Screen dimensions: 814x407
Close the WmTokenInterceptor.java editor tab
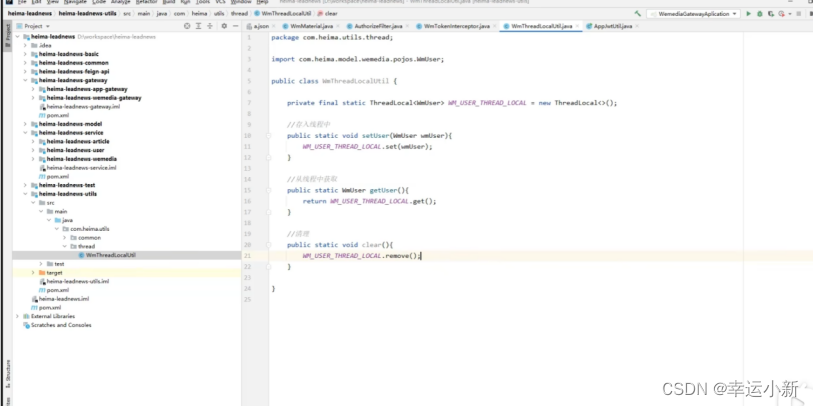(x=495, y=26)
